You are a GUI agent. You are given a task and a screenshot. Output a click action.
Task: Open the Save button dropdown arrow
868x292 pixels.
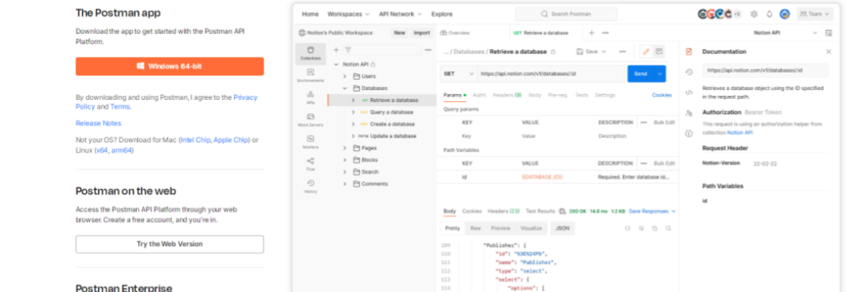pos(604,51)
